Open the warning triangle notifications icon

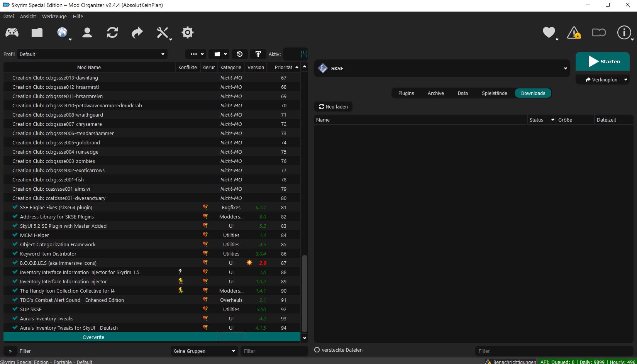point(574,33)
